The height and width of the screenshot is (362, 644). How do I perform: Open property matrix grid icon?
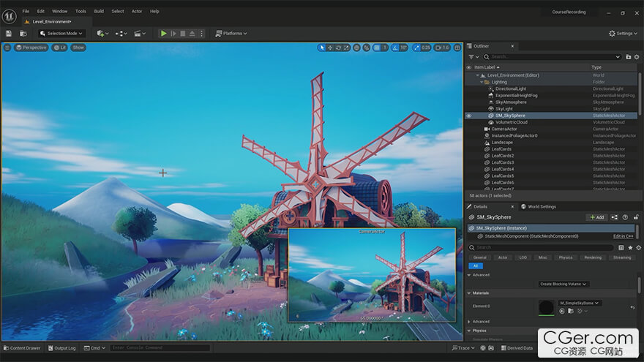(x=621, y=247)
